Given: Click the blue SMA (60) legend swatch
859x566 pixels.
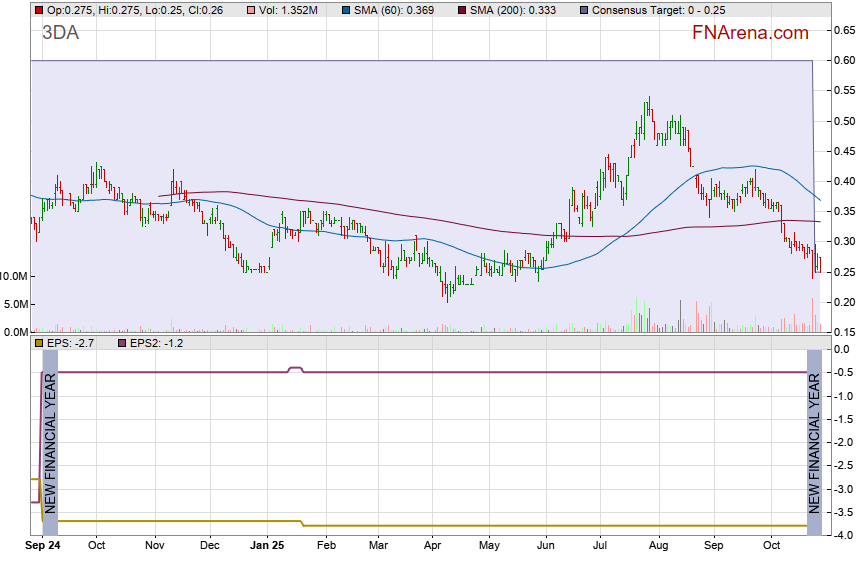Looking at the screenshot, I should coord(343,10).
